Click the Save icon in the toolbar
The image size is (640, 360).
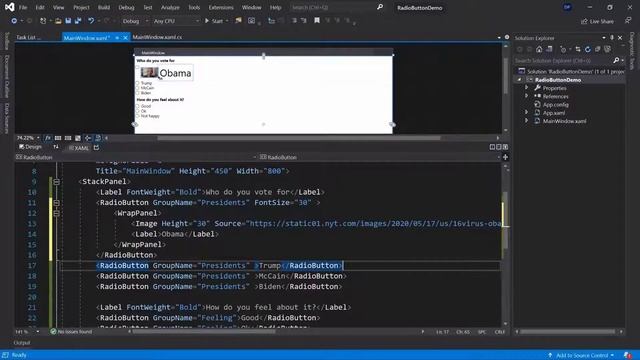pyautogui.click(x=68, y=21)
